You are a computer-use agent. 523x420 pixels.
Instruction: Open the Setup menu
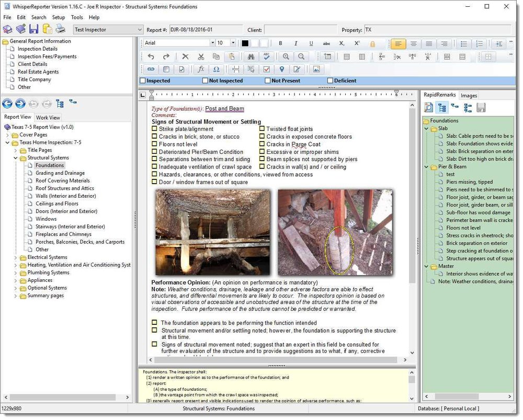click(59, 17)
